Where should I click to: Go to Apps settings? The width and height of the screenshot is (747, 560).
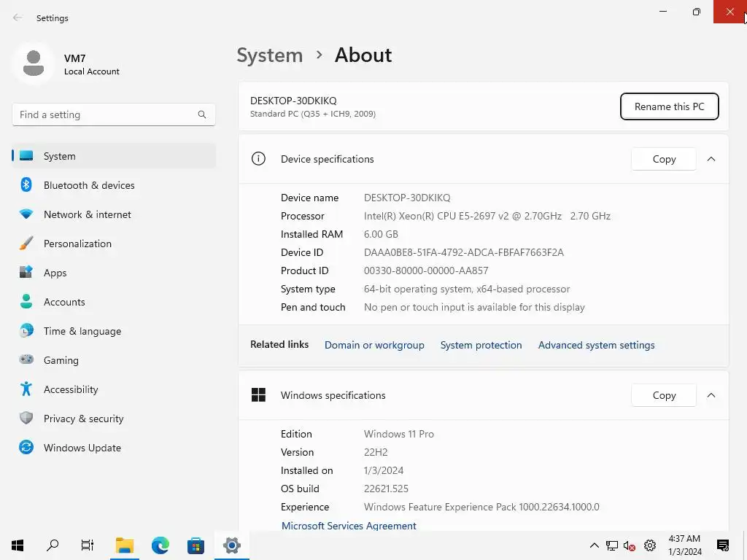[113, 273]
